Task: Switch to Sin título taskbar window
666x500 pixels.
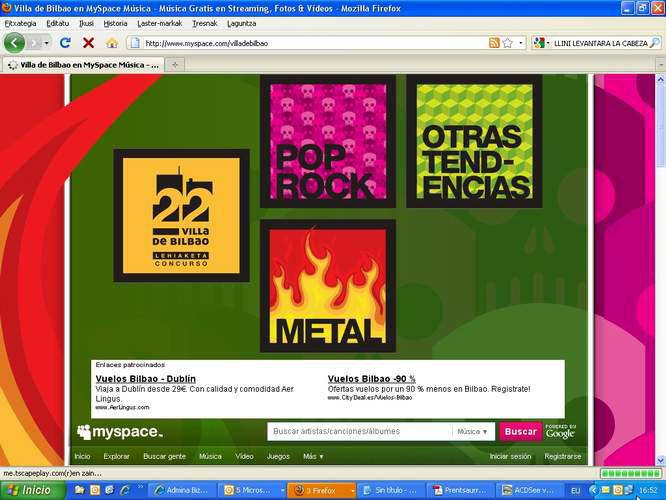Action: (390, 491)
